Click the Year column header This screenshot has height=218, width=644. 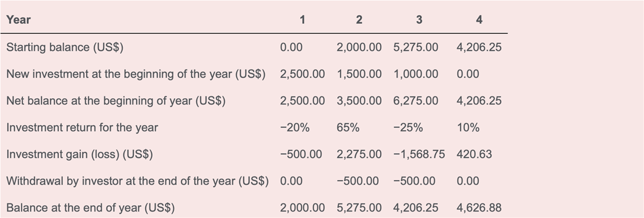click(19, 20)
